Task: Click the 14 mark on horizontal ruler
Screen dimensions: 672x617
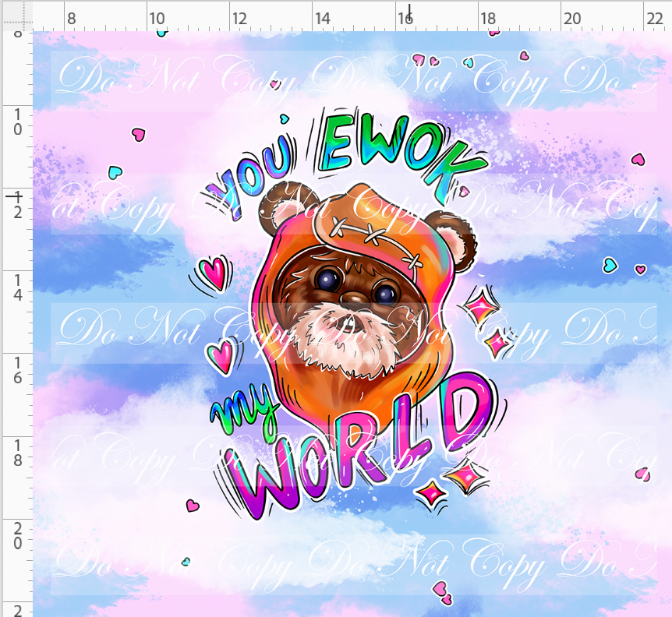Action: pyautogui.click(x=323, y=19)
